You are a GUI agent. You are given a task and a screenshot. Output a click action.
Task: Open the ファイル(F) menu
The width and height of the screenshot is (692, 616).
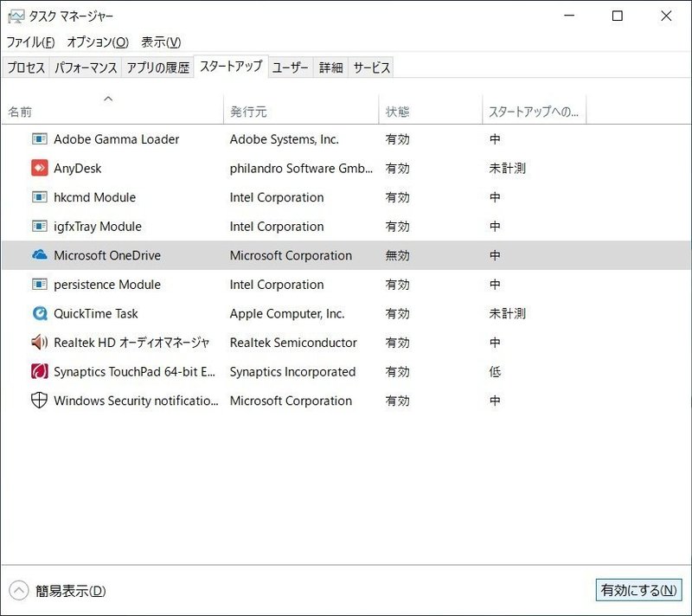[30, 42]
